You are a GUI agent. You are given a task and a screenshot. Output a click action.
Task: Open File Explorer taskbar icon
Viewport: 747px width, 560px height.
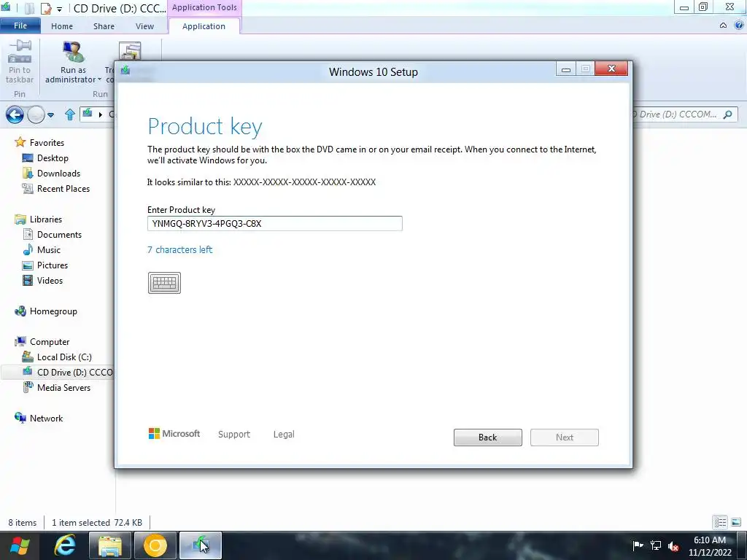[x=110, y=545]
